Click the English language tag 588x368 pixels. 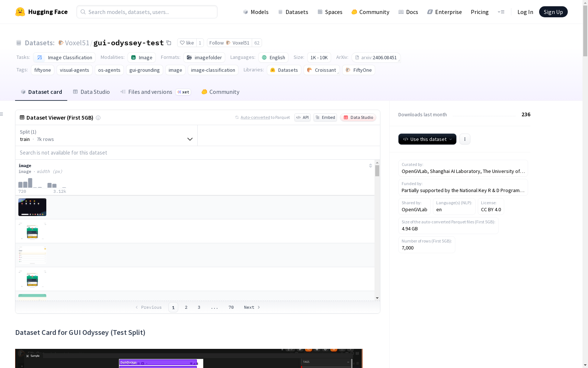(273, 57)
